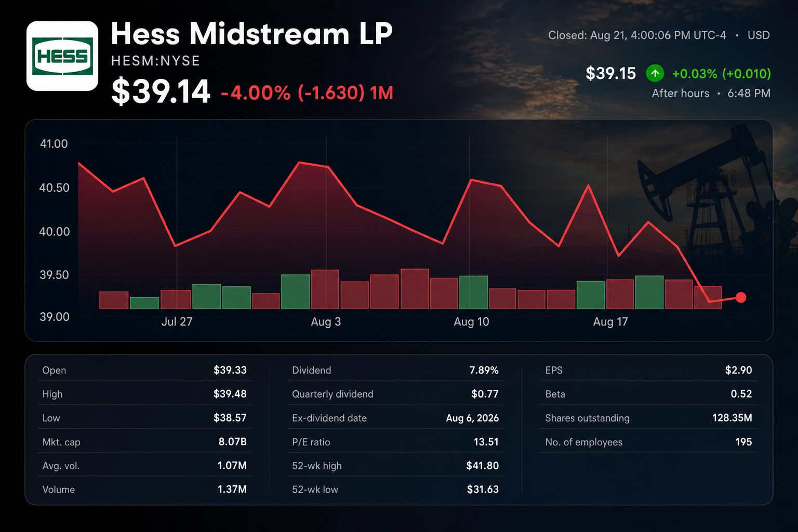Select the "Aug 10" date on the chart axis

(471, 322)
